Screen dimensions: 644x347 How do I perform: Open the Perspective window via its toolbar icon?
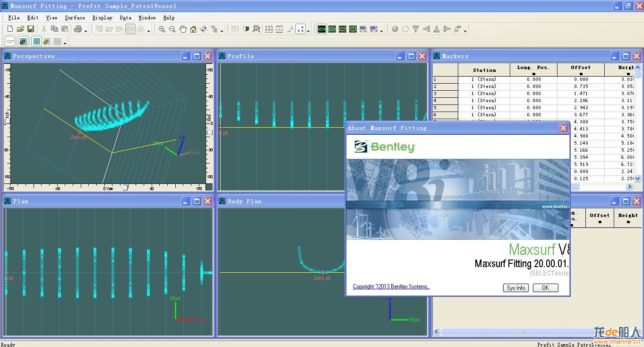point(322,29)
